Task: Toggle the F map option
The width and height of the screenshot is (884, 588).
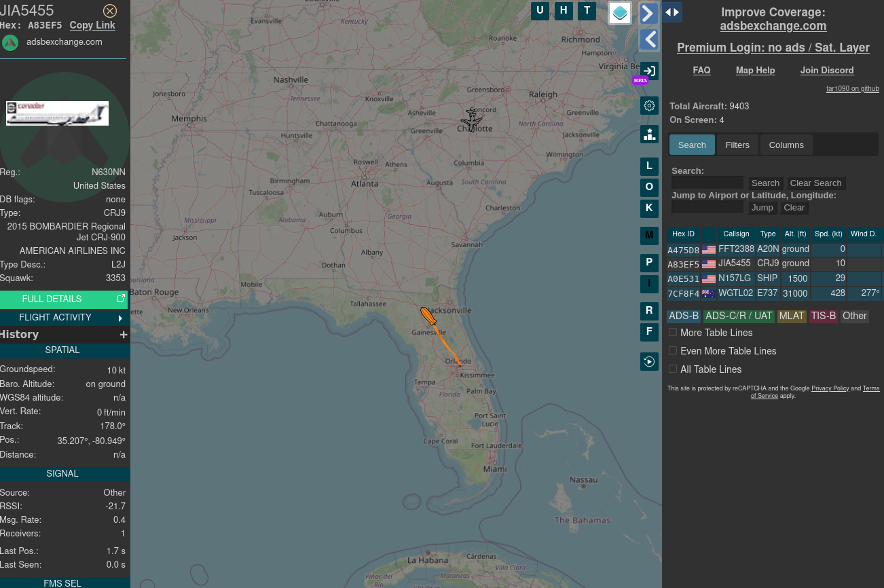Action: pyautogui.click(x=649, y=332)
